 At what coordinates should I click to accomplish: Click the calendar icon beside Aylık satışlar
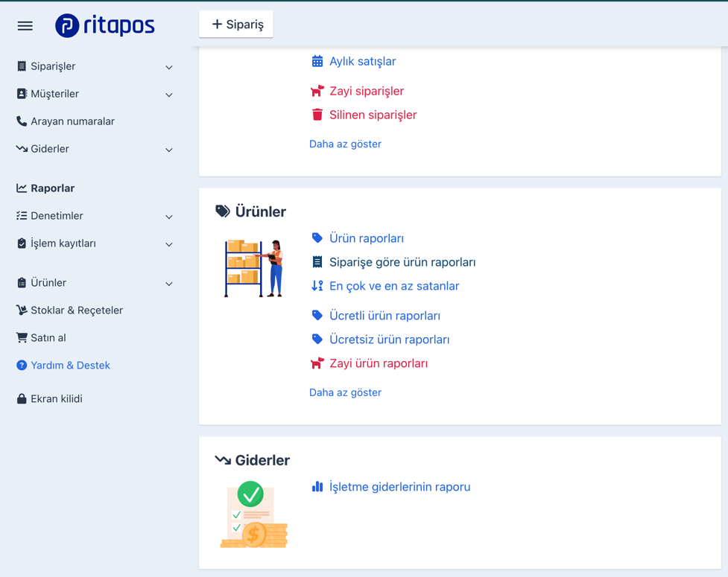[317, 61]
